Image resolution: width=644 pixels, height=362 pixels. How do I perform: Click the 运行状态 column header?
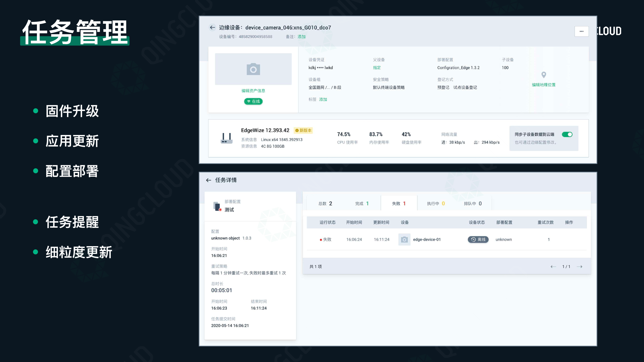(328, 222)
